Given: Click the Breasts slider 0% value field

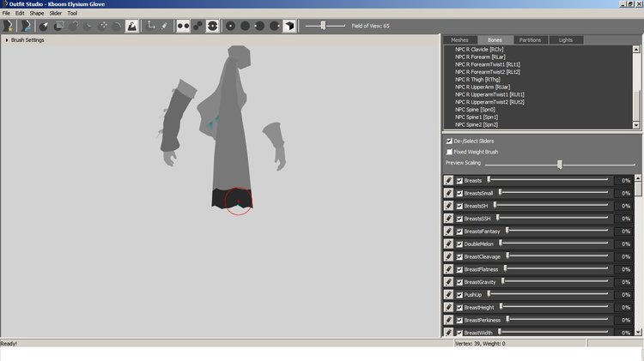Looking at the screenshot, I should (x=623, y=180).
